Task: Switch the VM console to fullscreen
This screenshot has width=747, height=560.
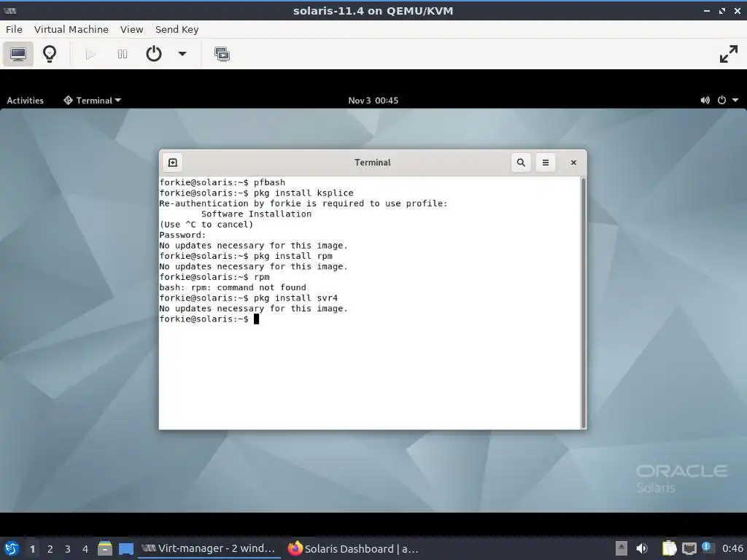Action: 729,54
